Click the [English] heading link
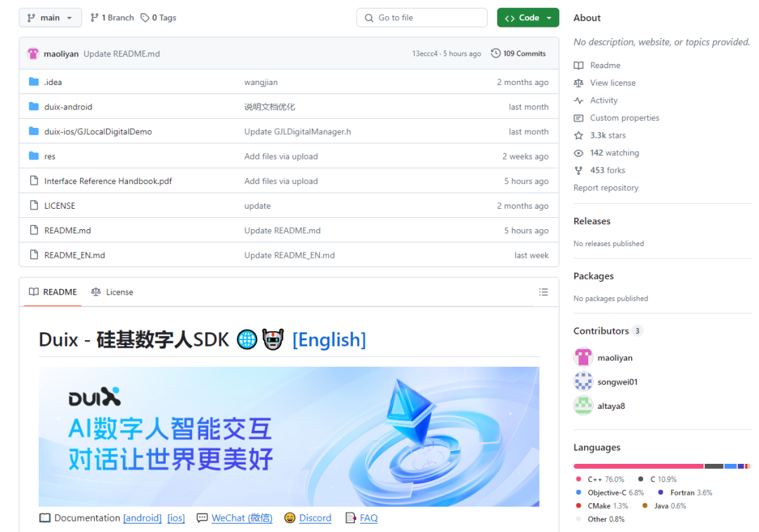Viewport: 759px width, 532px height. click(329, 340)
